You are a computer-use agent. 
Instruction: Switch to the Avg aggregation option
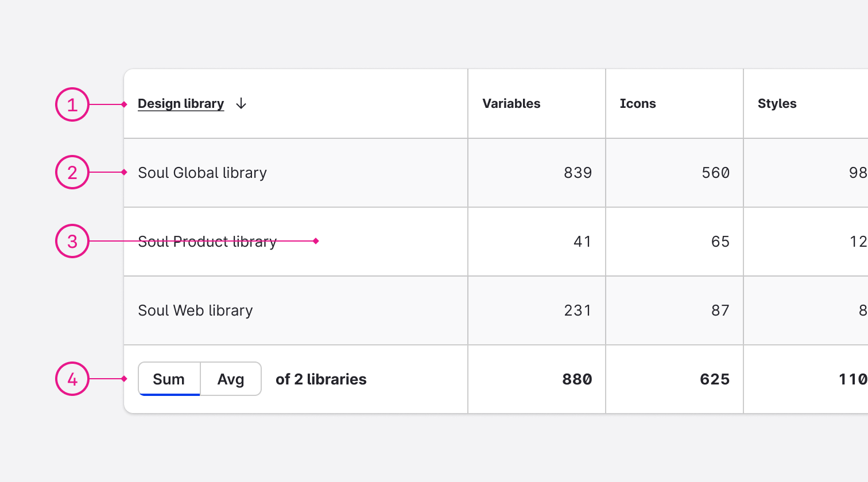point(231,379)
